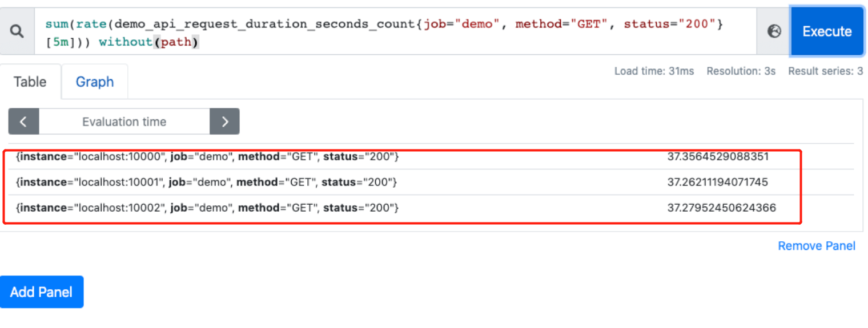Select the localhost:10000 series row
Viewport: 868px width, 328px height.
[431, 156]
